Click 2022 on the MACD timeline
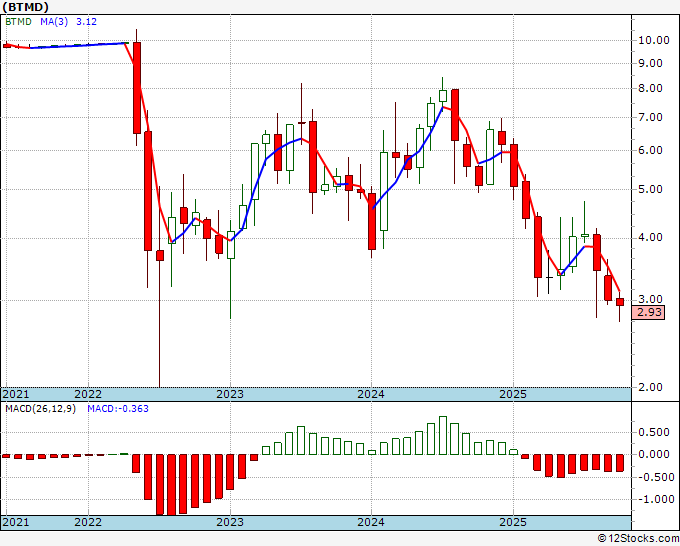This screenshot has width=680, height=546. click(x=88, y=522)
